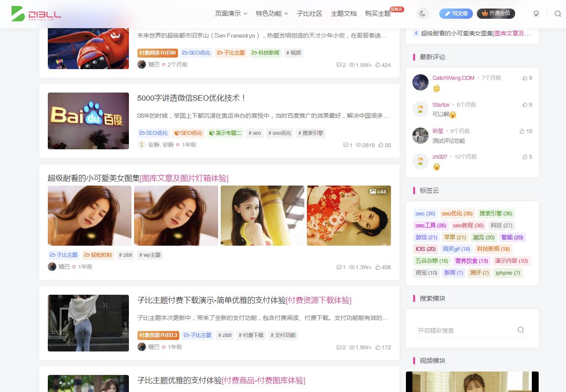Select the 搜索引擎 (36) tag cloud item

(496, 214)
